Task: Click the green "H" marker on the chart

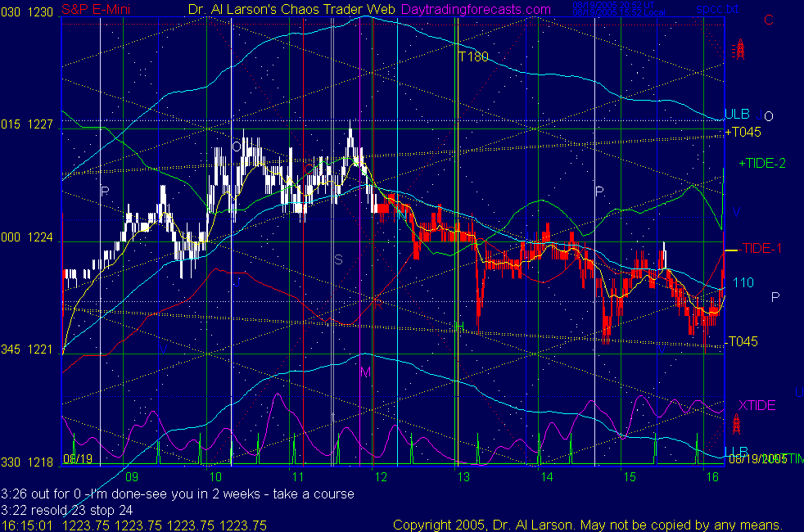Action: [460, 327]
